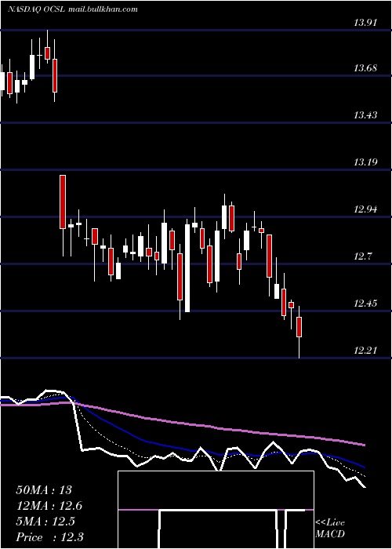Click the 13.43 price level label
Screen dimensions: 392x549
pyautogui.click(x=365, y=115)
